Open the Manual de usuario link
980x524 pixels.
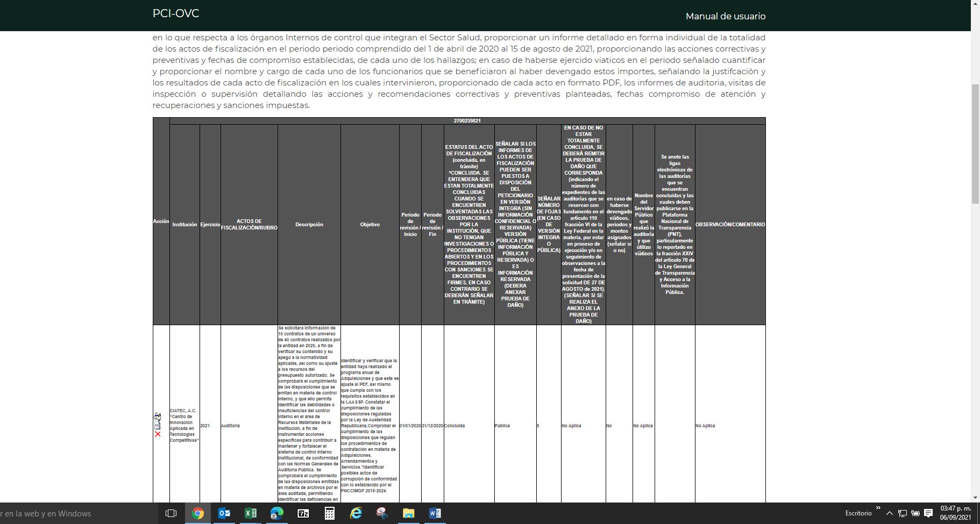coord(726,16)
